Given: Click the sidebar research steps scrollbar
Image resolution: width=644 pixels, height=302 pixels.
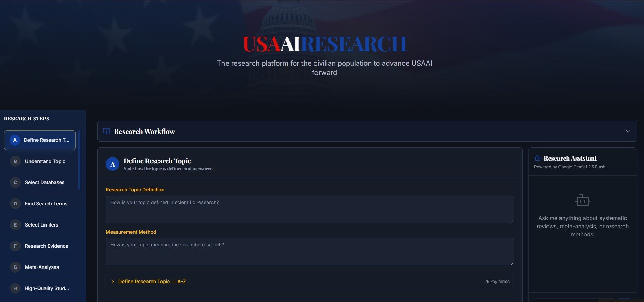Looking at the screenshot, I should [79, 160].
